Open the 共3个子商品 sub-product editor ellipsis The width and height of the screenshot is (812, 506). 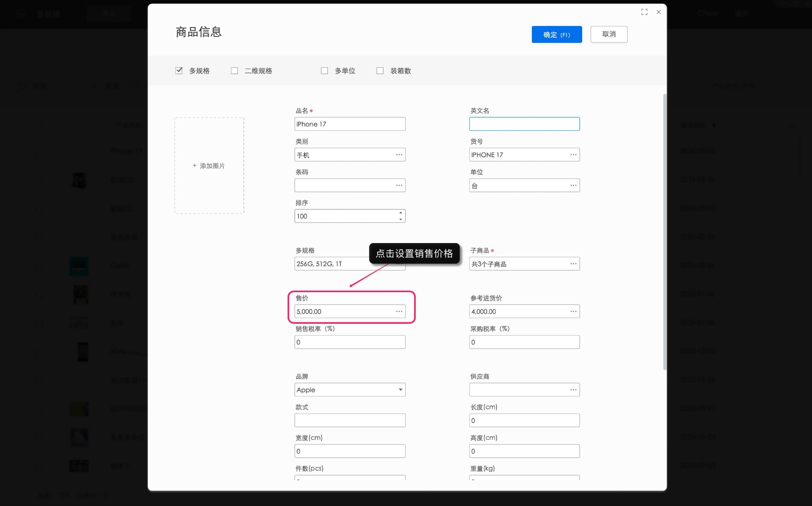click(573, 263)
